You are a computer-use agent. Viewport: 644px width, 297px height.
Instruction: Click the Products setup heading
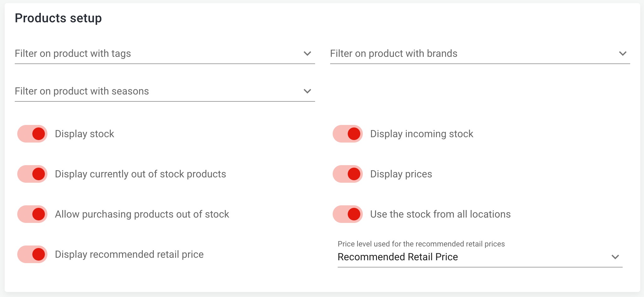click(58, 18)
